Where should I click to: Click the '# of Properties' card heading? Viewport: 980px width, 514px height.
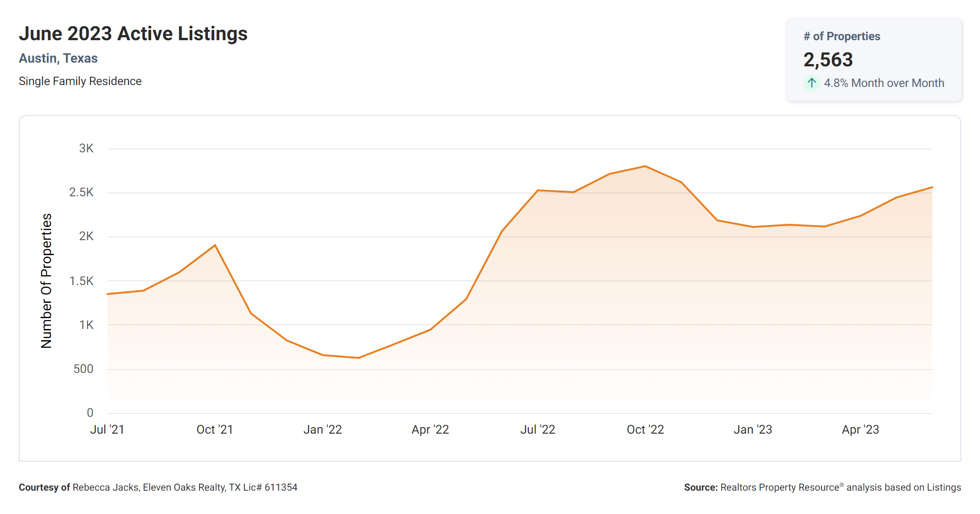coord(842,36)
